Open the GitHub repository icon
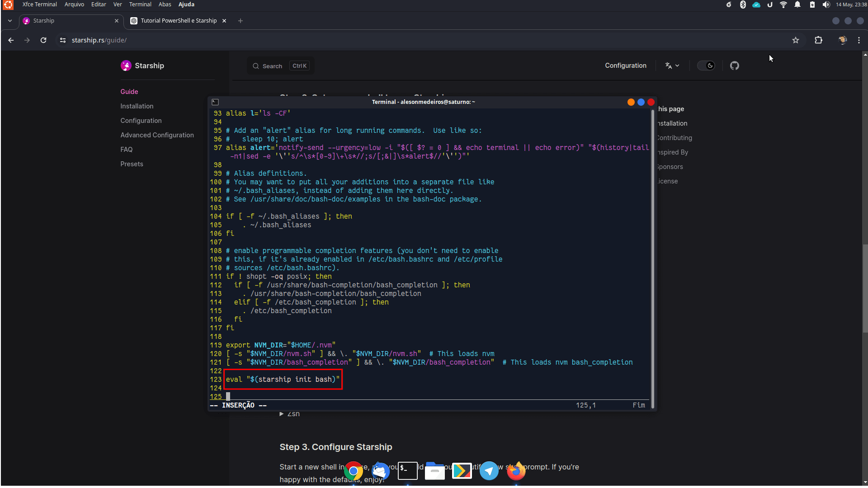The image size is (868, 488). point(735,66)
